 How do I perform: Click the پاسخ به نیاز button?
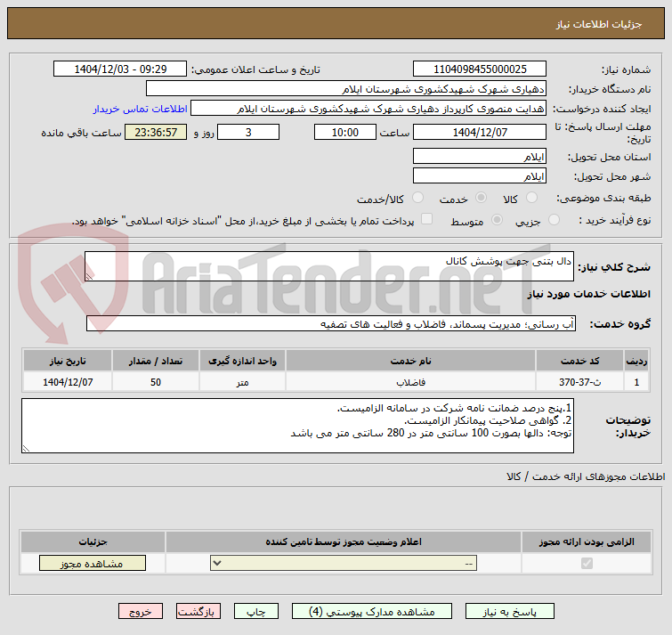pyautogui.click(x=510, y=612)
